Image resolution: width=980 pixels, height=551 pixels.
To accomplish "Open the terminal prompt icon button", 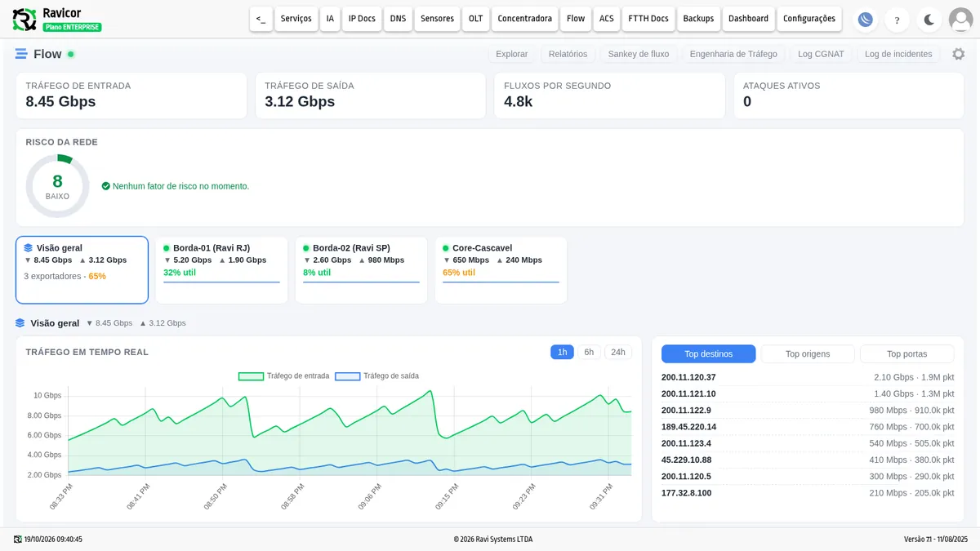I will (x=261, y=19).
